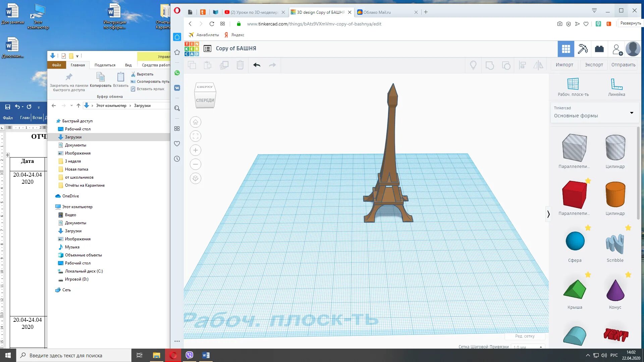Screen dimensions: 644x362
Task: Open the Файл menu in File Explorer
Action: 56,65
